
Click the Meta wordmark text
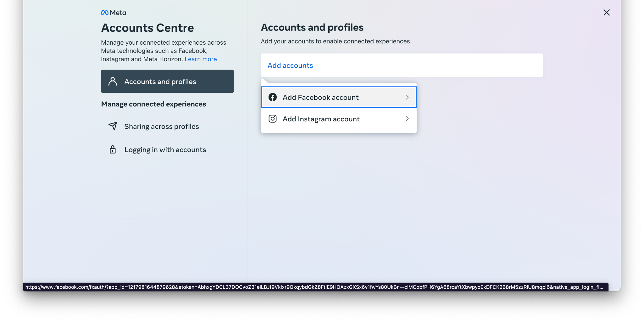pyautogui.click(x=118, y=13)
